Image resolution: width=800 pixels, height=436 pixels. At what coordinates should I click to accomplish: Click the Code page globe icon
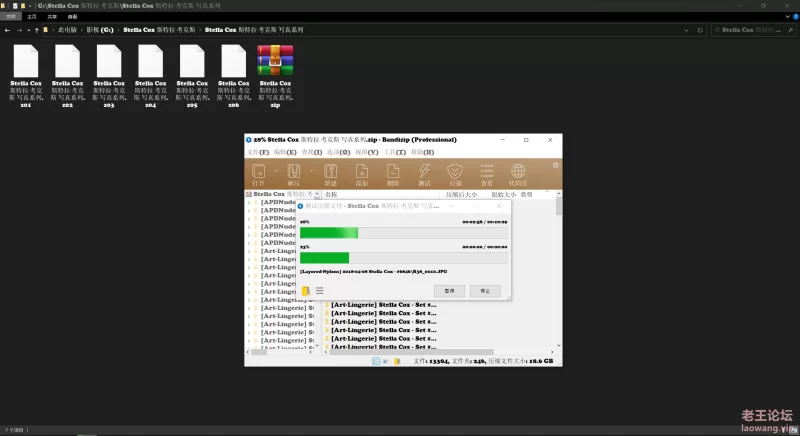tap(518, 174)
